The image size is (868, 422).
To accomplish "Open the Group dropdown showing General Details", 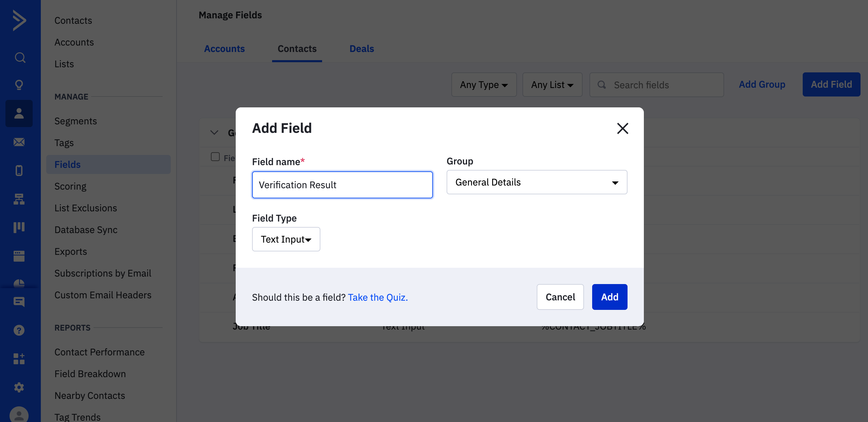I will pos(537,182).
